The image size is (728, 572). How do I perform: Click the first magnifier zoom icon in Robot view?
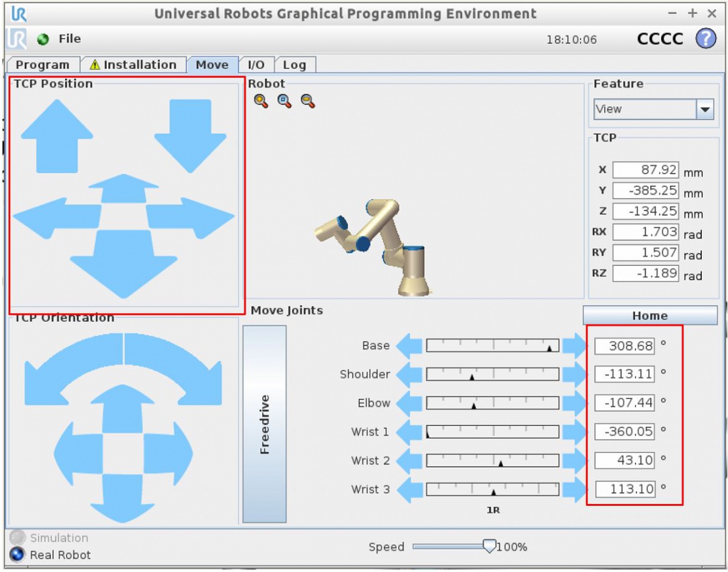pos(261,101)
